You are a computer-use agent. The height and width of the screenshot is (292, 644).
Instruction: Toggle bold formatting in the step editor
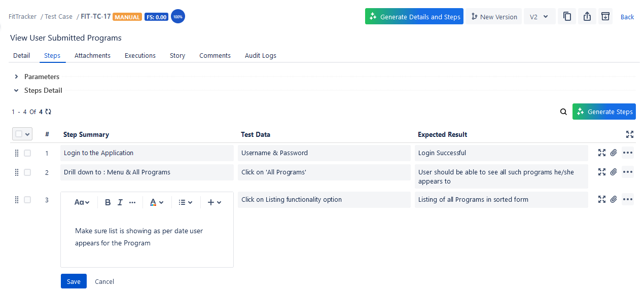108,202
